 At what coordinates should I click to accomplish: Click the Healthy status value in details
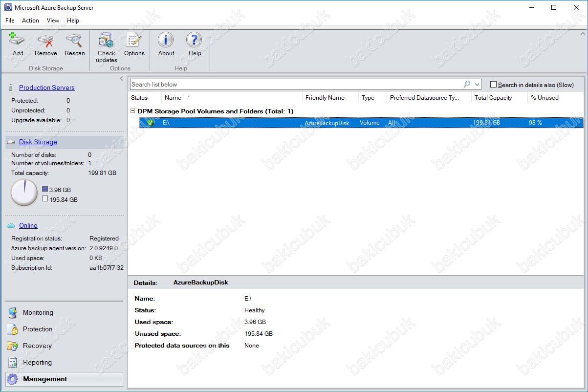pyautogui.click(x=255, y=310)
